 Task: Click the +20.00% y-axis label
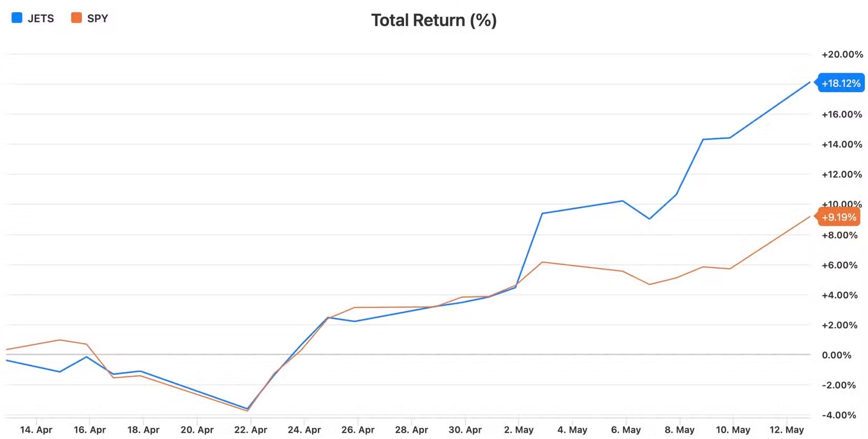[842, 54]
